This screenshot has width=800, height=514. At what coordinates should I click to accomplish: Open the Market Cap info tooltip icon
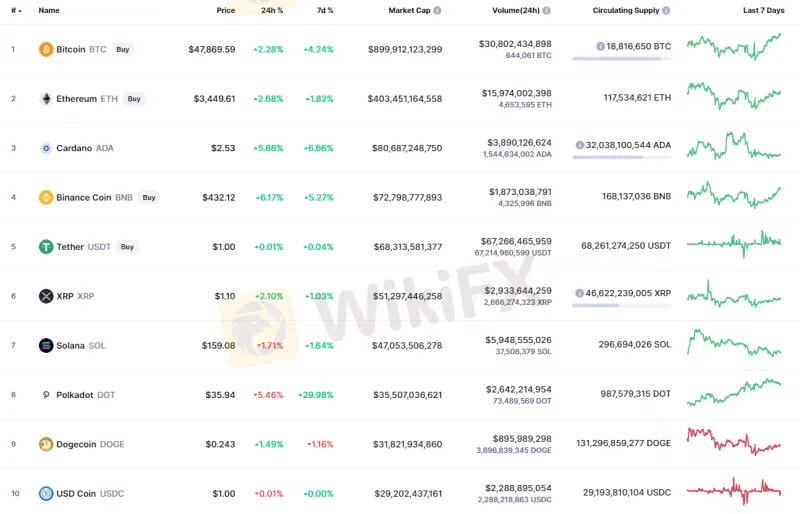437,10
